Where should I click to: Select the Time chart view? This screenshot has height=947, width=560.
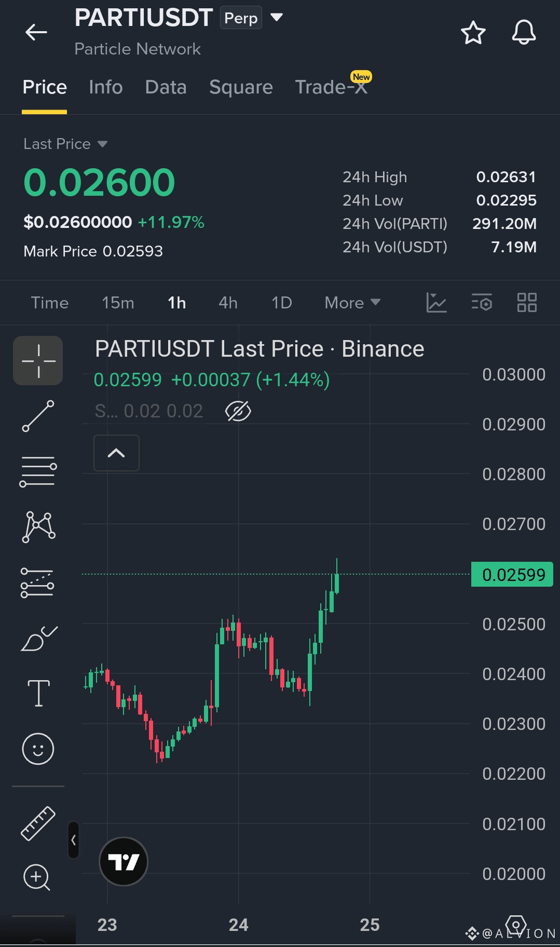(50, 303)
